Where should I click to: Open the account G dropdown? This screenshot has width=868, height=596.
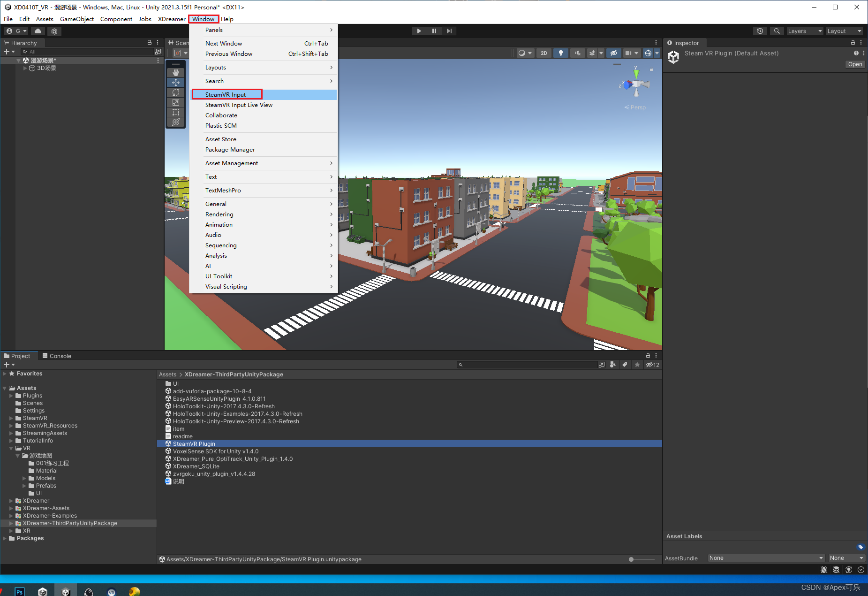pos(16,31)
